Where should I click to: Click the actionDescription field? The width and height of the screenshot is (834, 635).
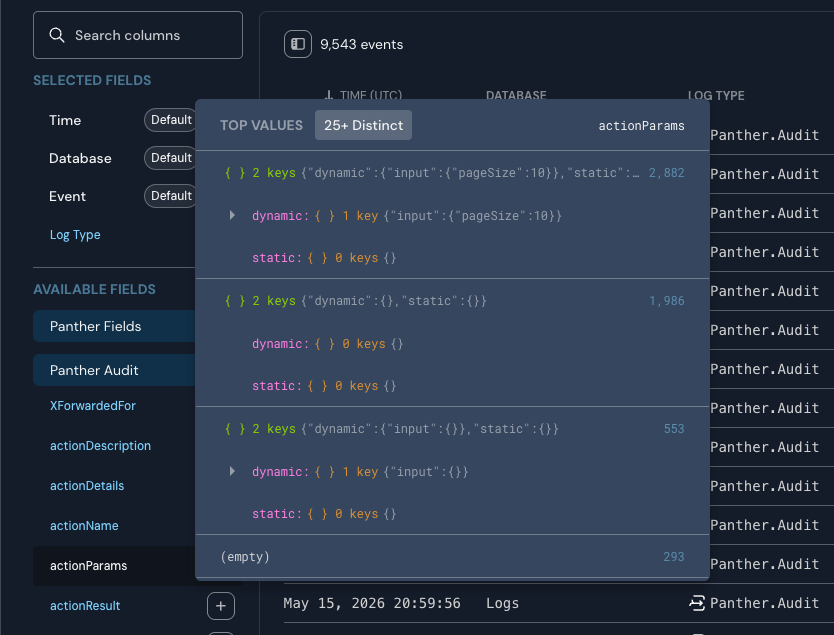coord(100,446)
